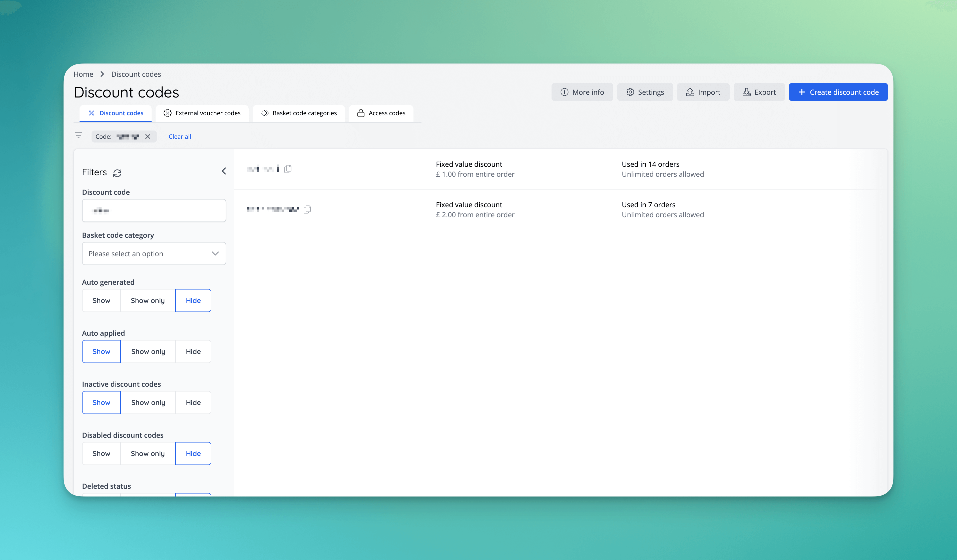Switch to External voucher codes tab
This screenshot has height=560, width=957.
[x=202, y=113]
